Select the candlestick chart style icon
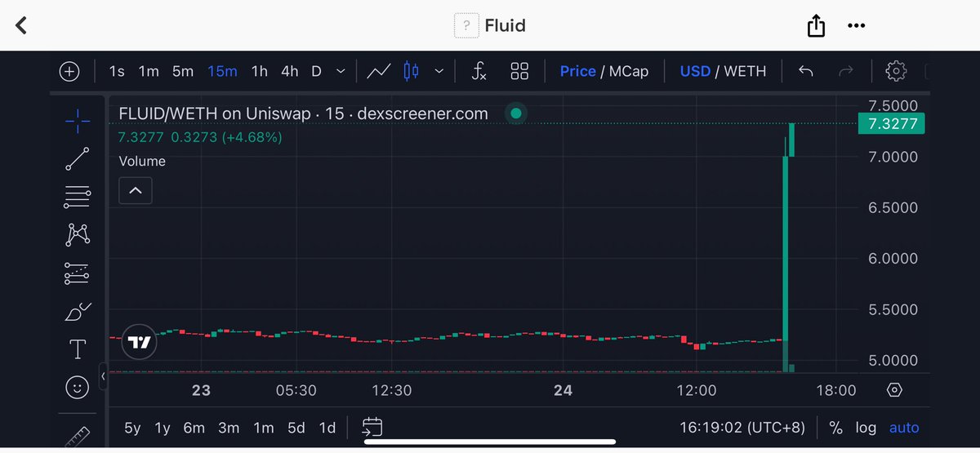Viewport: 980px width, 453px height. (x=411, y=72)
